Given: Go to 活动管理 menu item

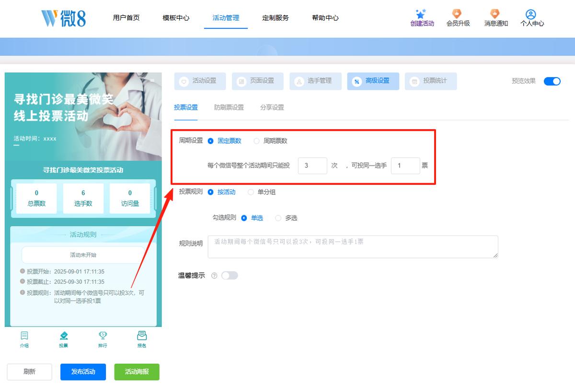Looking at the screenshot, I should coord(226,18).
